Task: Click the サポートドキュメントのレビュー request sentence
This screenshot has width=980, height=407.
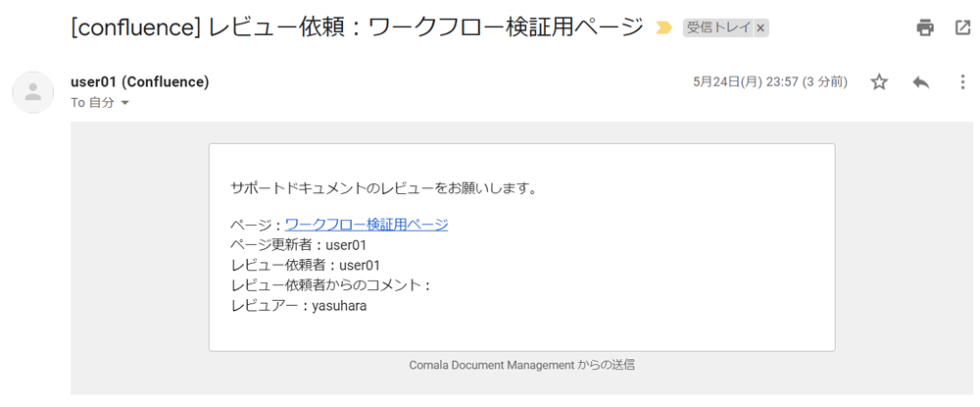Action: (x=384, y=187)
